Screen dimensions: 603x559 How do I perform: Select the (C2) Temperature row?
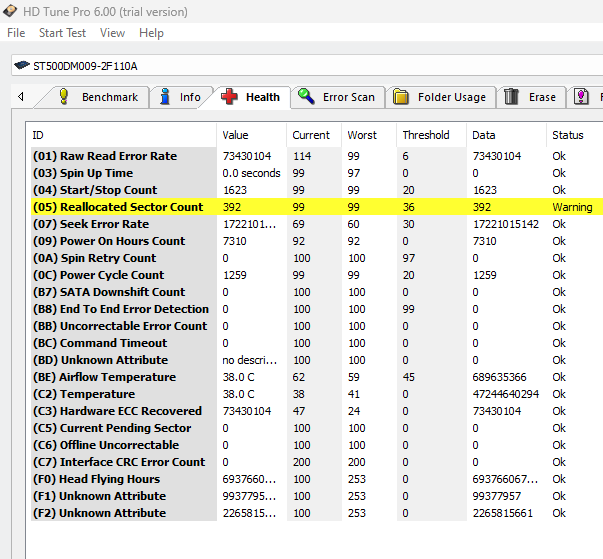pyautogui.click(x=317, y=394)
